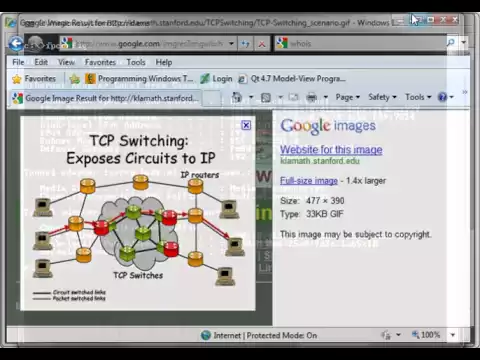Click the empty New Tab button
This screenshot has width=480, height=360.
[212, 98]
